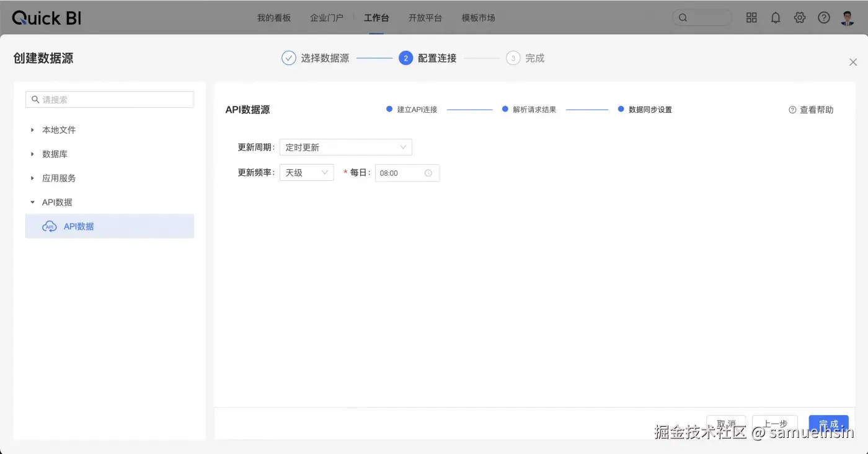Click the Quick BI logo
868x454 pixels.
coord(46,18)
